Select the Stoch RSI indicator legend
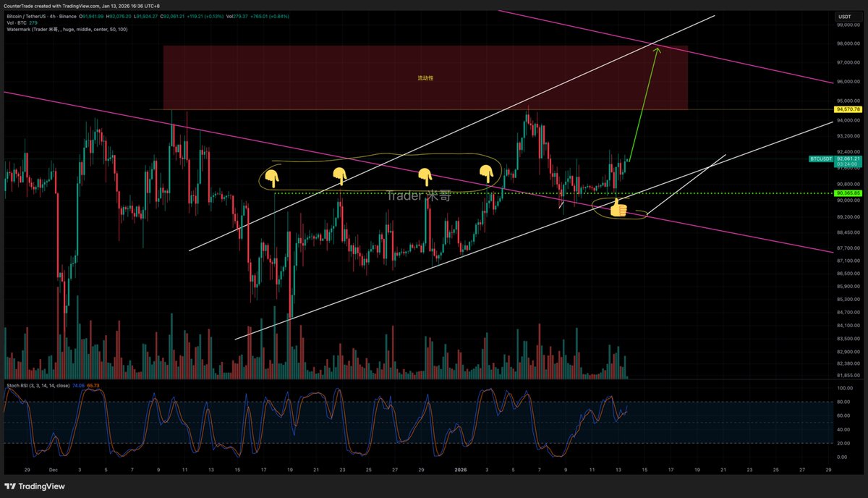868x498 pixels. [38, 386]
